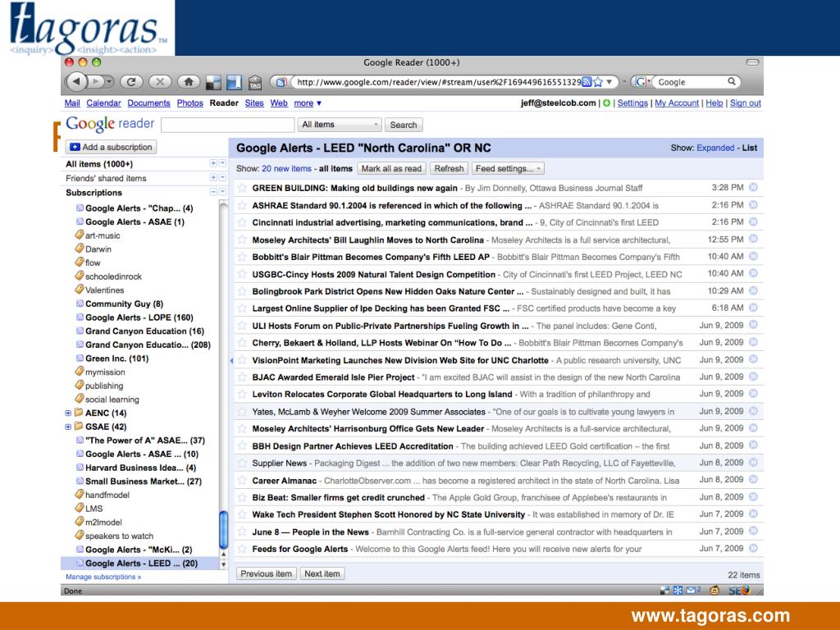Reload the page with the refresh icon

131,82
